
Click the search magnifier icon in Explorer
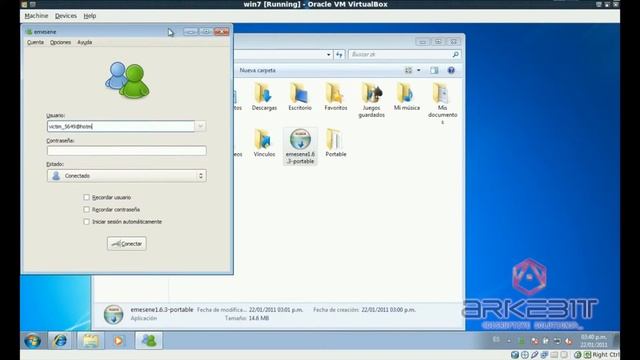pos(456,54)
